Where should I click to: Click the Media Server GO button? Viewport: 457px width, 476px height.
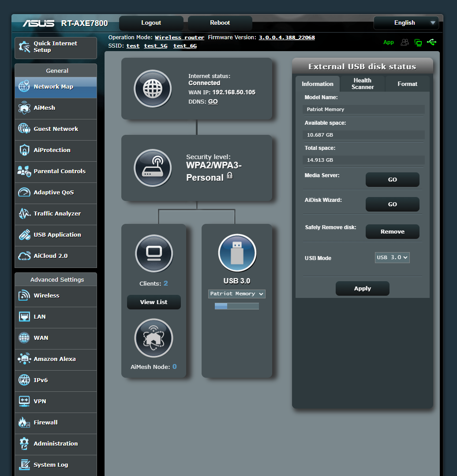click(393, 180)
